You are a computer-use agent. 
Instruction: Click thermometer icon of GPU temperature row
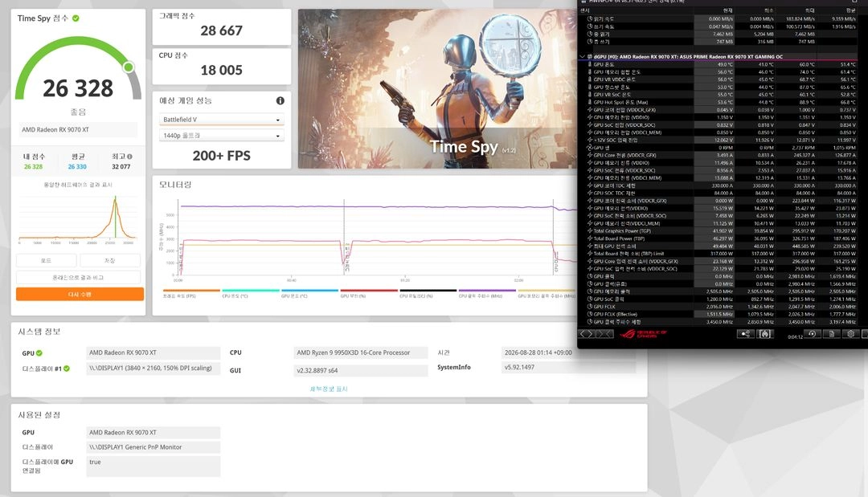click(590, 65)
